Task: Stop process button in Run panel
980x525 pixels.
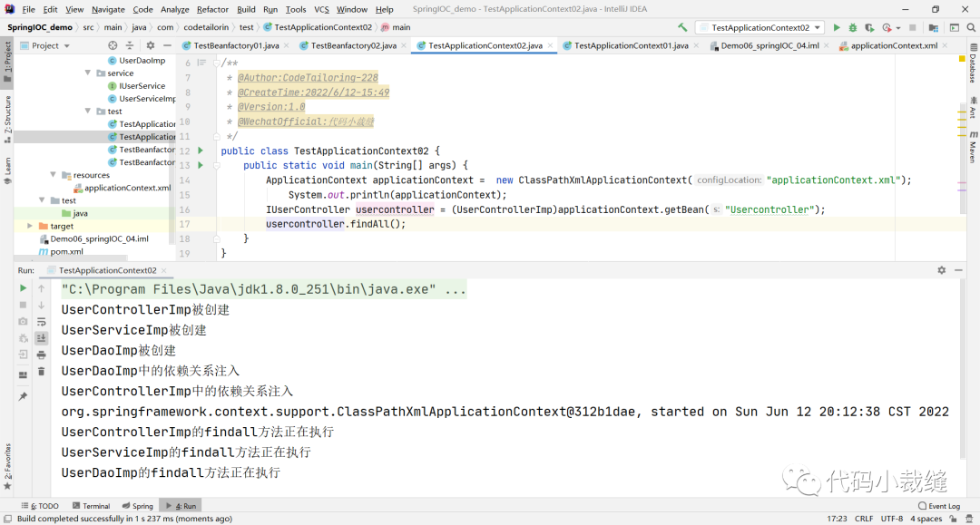Action: 23,305
